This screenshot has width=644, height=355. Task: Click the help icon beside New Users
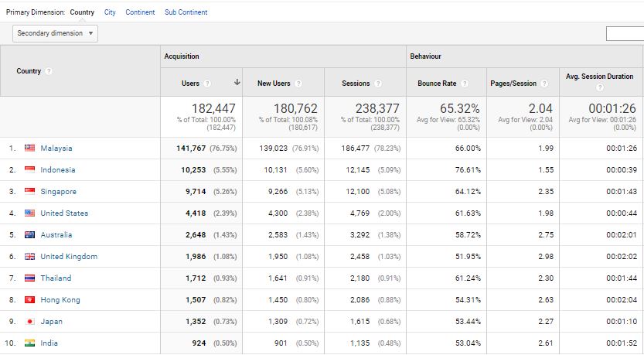(298, 84)
